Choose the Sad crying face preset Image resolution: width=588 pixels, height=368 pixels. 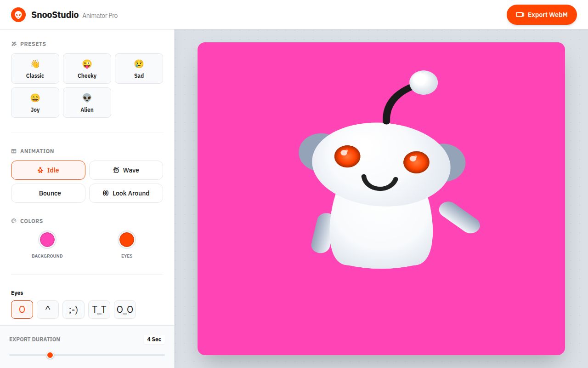click(x=139, y=69)
